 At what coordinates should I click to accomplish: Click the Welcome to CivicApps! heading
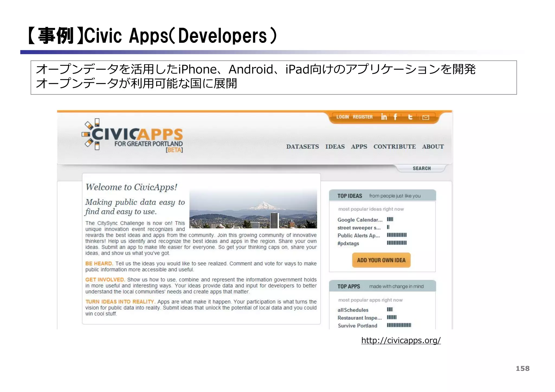click(131, 187)
